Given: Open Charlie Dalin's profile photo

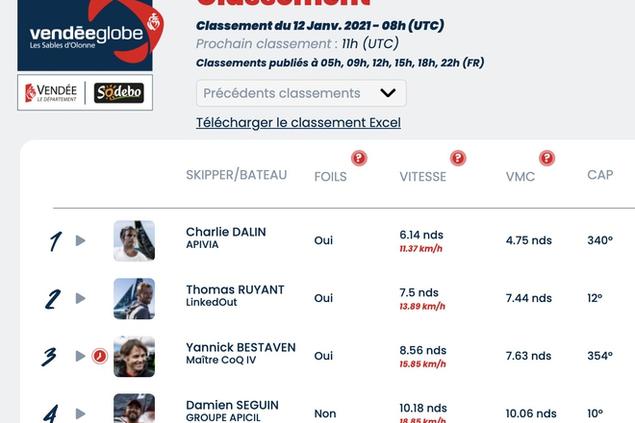Looking at the screenshot, I should coord(134,241).
